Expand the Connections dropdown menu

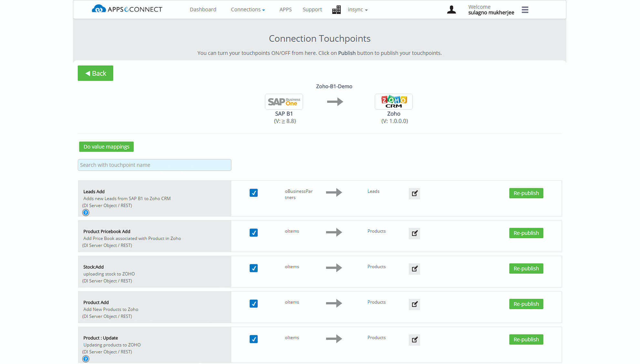[x=248, y=10]
